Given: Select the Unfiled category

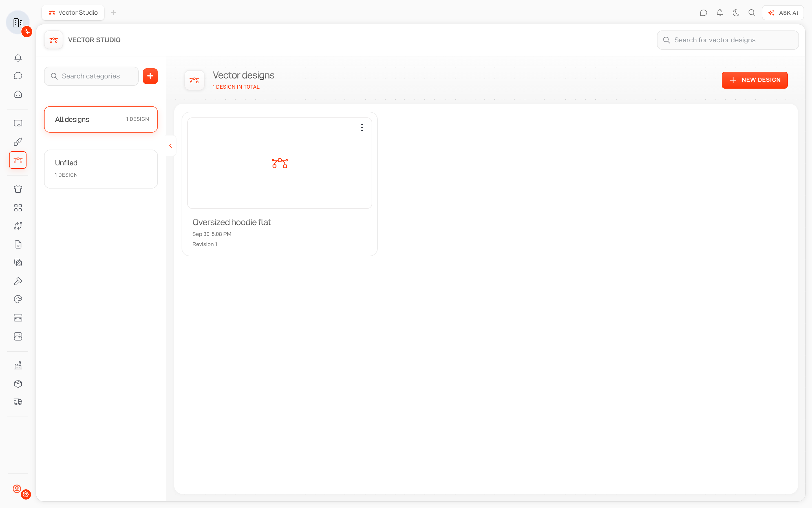Looking at the screenshot, I should pyautogui.click(x=101, y=169).
